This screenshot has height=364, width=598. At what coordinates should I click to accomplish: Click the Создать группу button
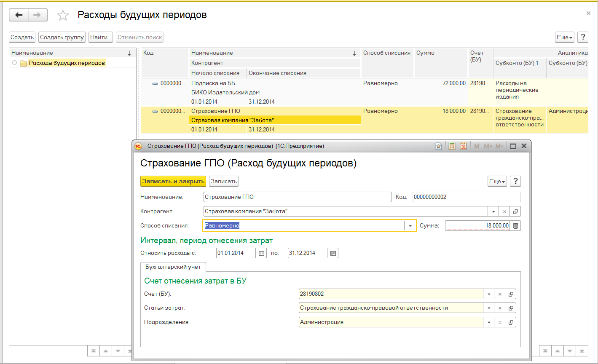pos(62,37)
